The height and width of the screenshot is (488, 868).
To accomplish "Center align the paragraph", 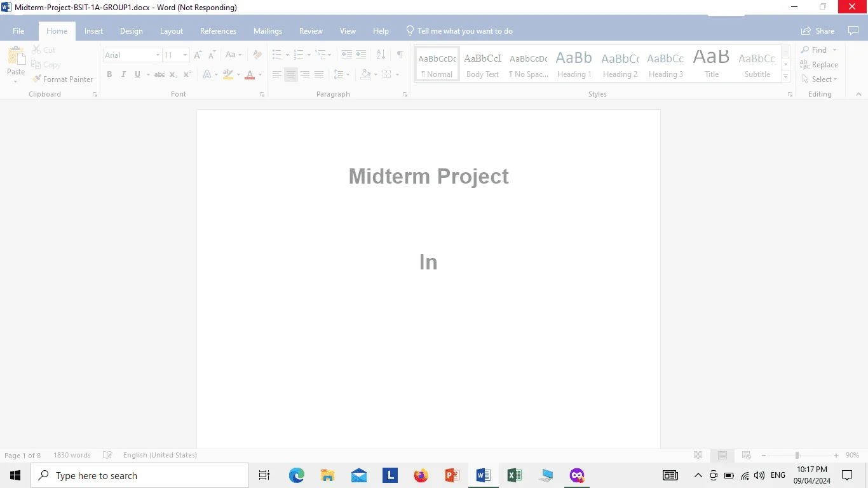I will click(x=290, y=74).
